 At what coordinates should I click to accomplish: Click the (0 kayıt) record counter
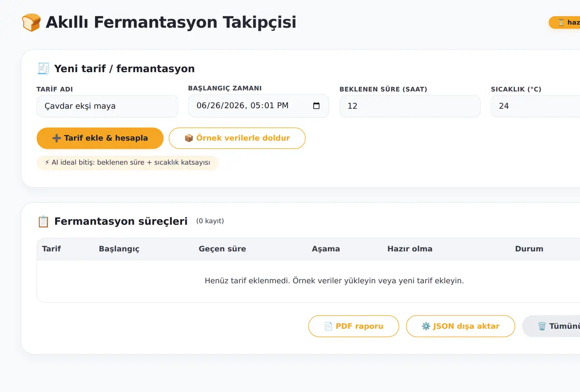click(210, 221)
